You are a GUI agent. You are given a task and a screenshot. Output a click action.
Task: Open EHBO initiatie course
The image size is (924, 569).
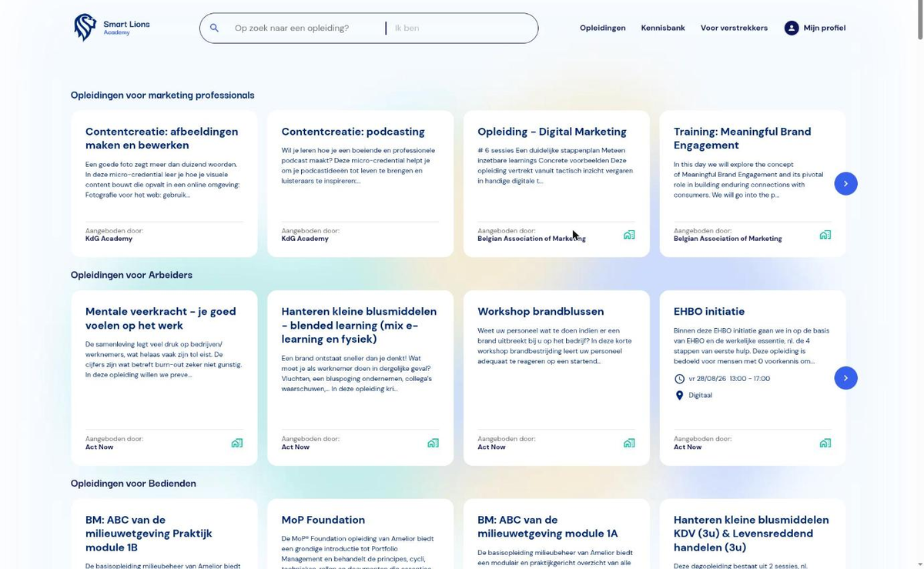point(709,312)
